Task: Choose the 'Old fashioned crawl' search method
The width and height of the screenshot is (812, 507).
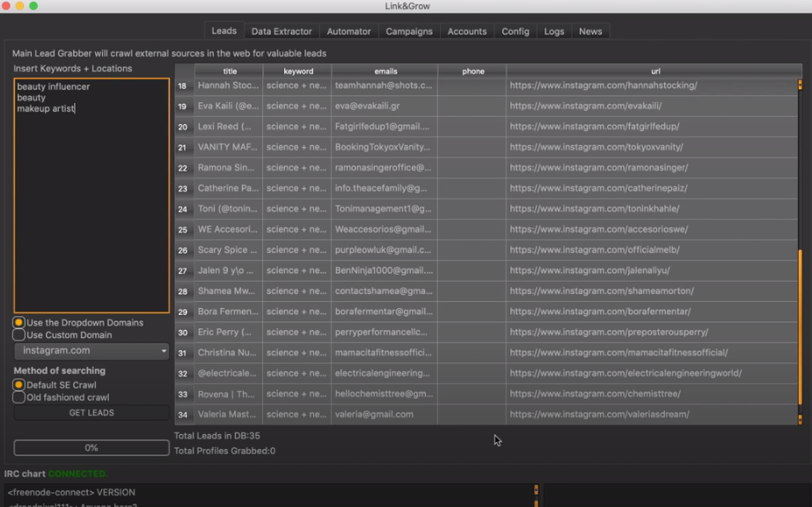Action: [18, 398]
